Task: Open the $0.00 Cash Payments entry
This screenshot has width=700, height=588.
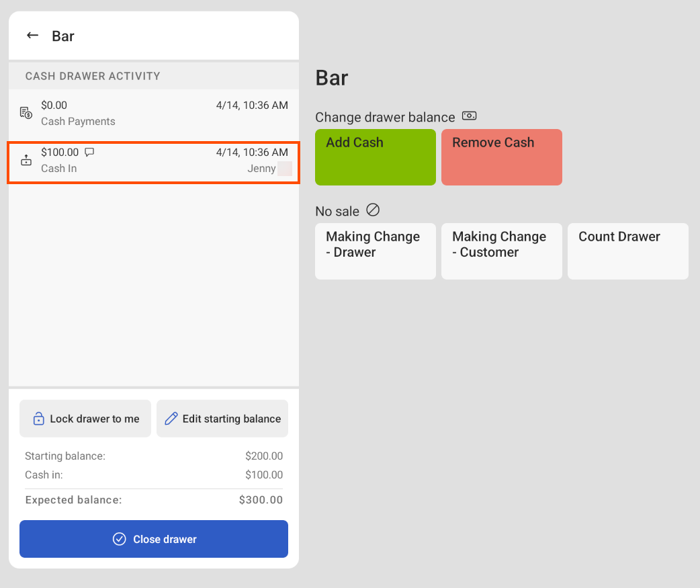Action: click(154, 114)
